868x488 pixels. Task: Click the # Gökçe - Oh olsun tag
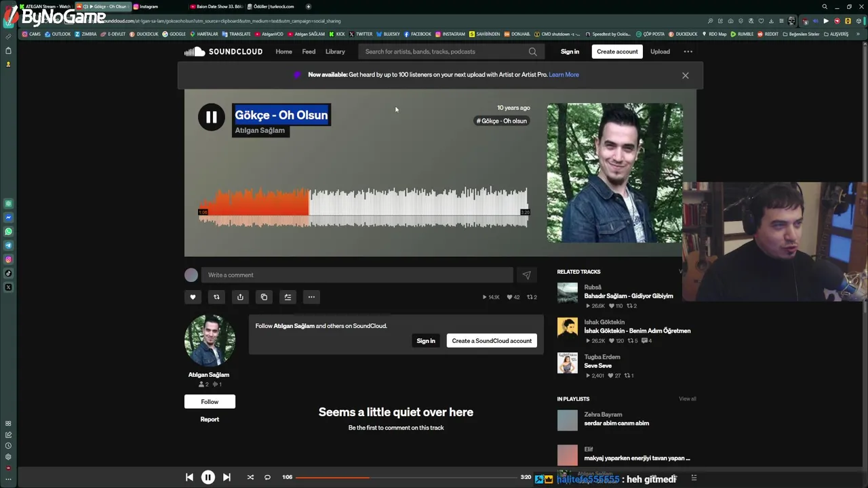click(x=501, y=121)
